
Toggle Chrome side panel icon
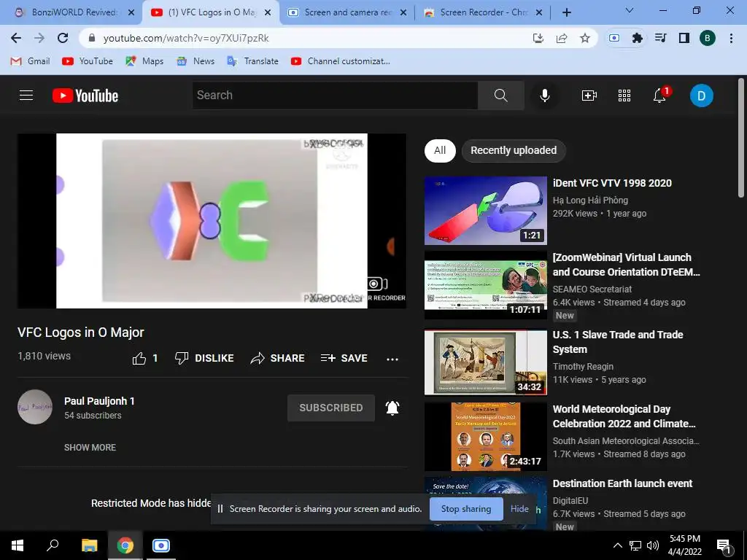coord(684,38)
